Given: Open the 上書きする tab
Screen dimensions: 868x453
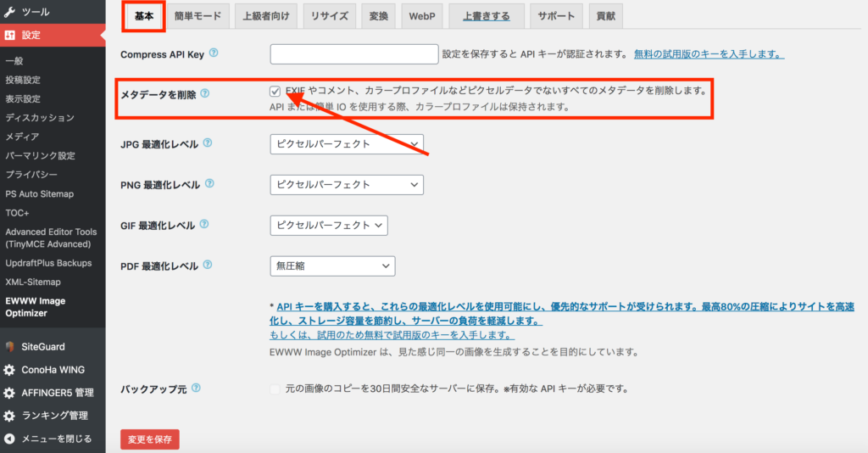Looking at the screenshot, I should click(486, 16).
